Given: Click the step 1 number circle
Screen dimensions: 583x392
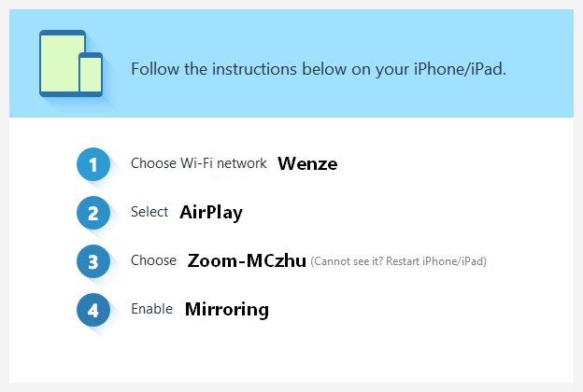Looking at the screenshot, I should point(93,164).
